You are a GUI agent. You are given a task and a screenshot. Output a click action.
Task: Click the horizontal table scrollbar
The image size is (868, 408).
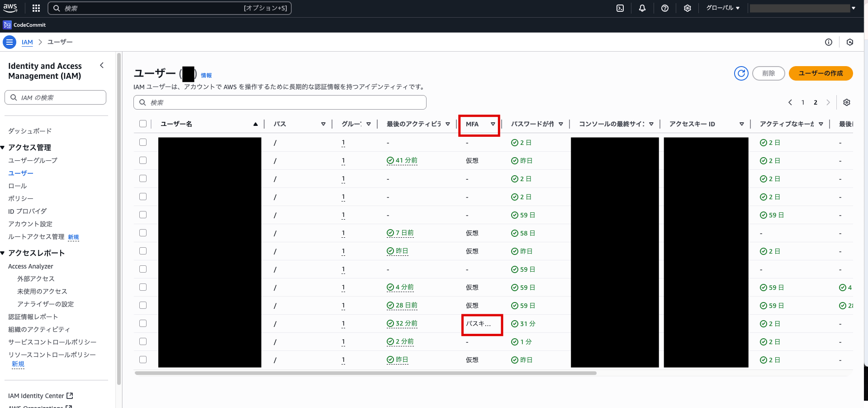click(x=365, y=373)
